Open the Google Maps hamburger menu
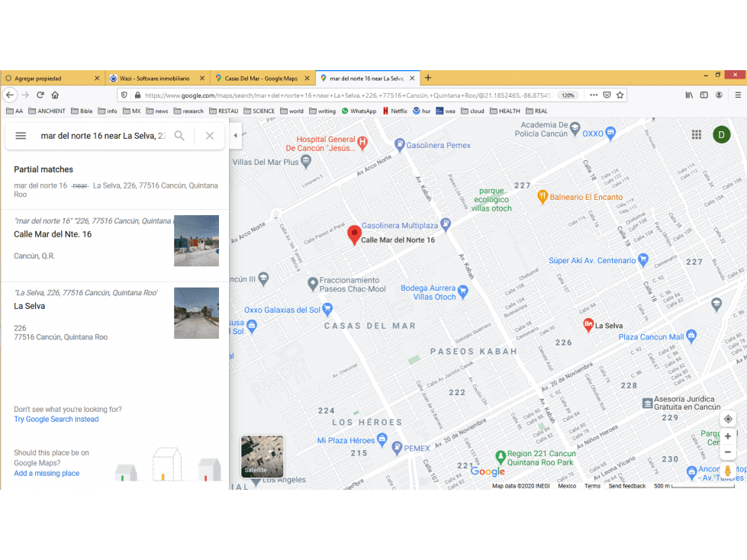 21,136
